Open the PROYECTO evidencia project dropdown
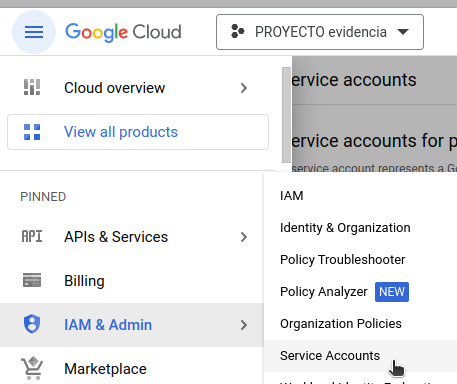The image size is (457, 384). [320, 32]
